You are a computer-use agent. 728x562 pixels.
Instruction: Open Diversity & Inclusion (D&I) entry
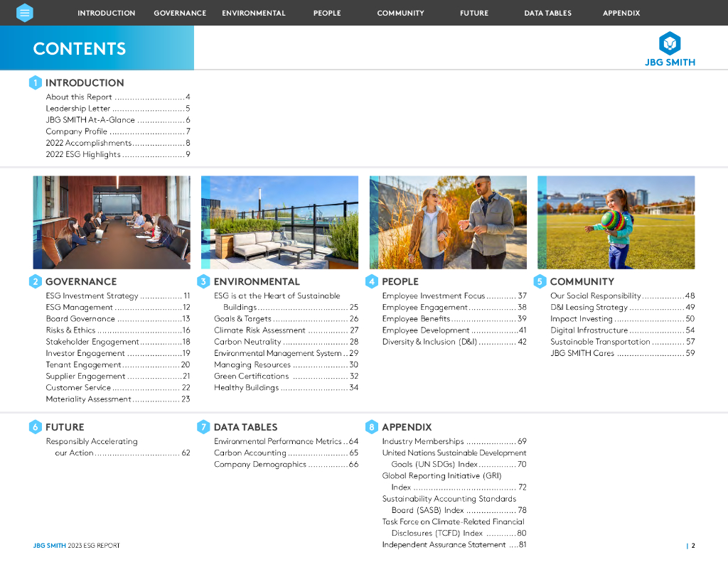pos(454,342)
